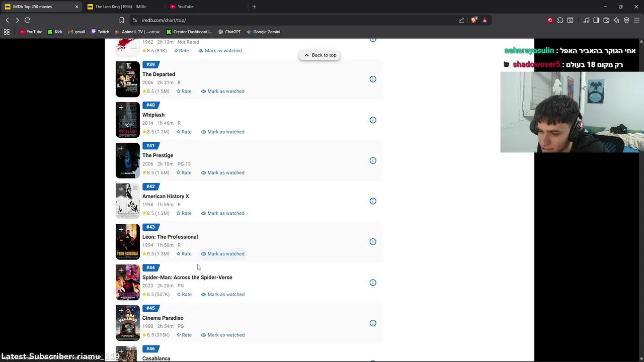
Task: Rate The Departed
Action: (184, 91)
